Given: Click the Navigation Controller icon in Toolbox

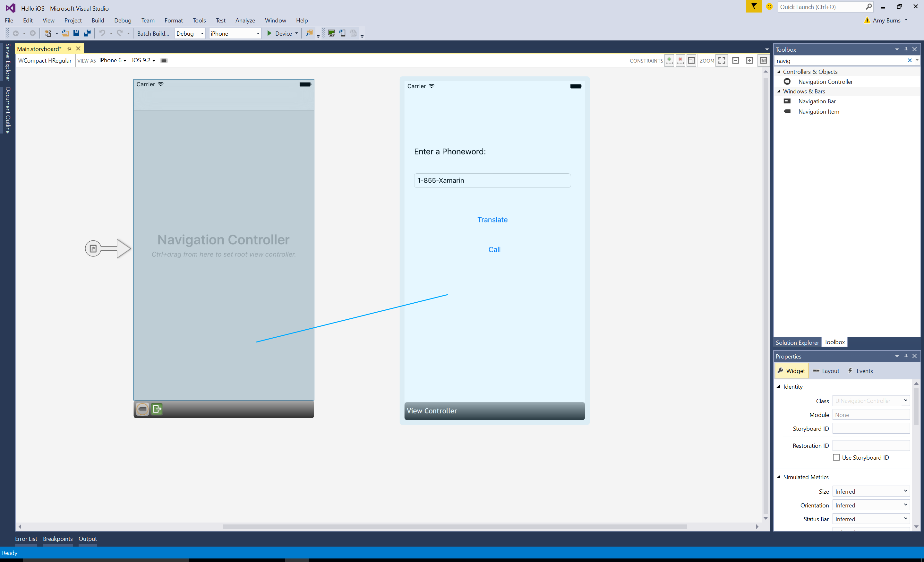Looking at the screenshot, I should 786,81.
